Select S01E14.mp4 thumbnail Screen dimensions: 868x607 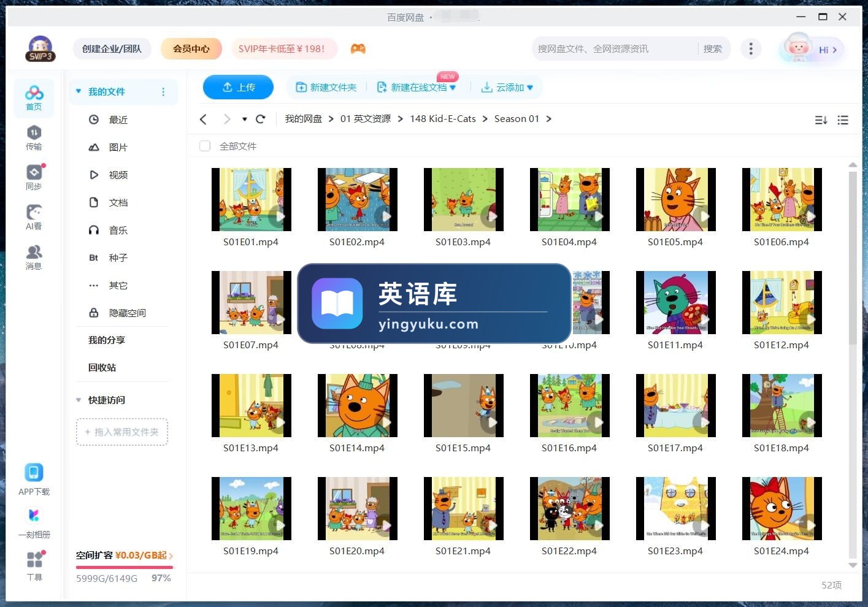pyautogui.click(x=358, y=405)
